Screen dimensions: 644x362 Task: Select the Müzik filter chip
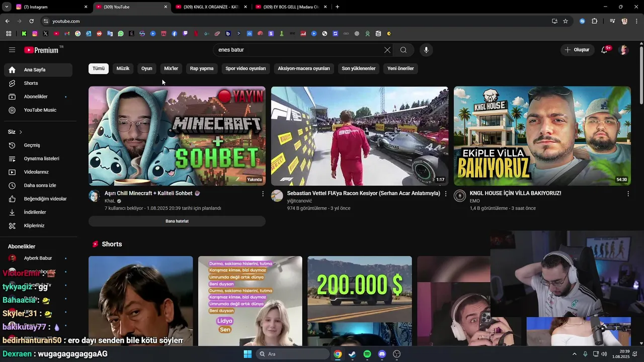click(x=123, y=68)
